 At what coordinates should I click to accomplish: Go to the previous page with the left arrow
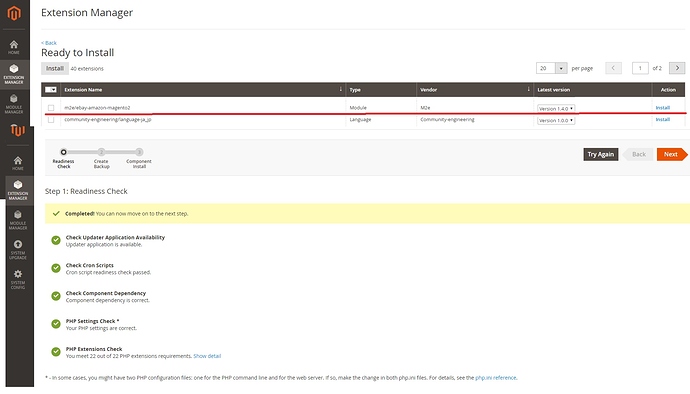pyautogui.click(x=613, y=68)
